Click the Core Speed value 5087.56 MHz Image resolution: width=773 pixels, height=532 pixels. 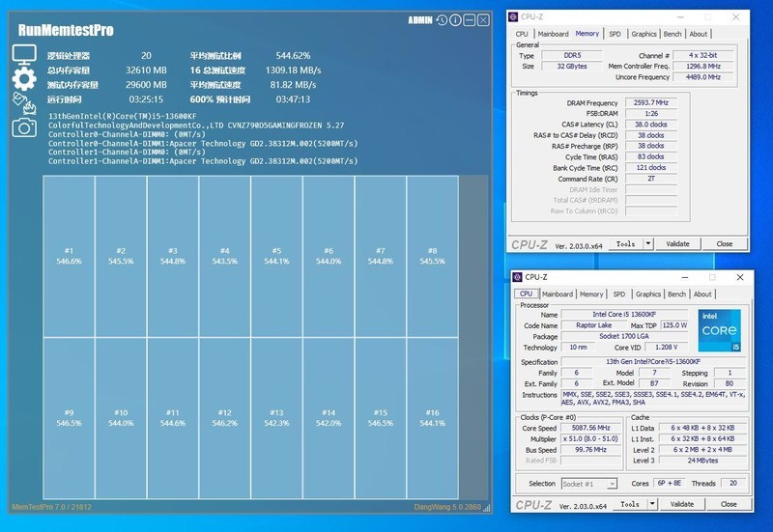pyautogui.click(x=590, y=428)
